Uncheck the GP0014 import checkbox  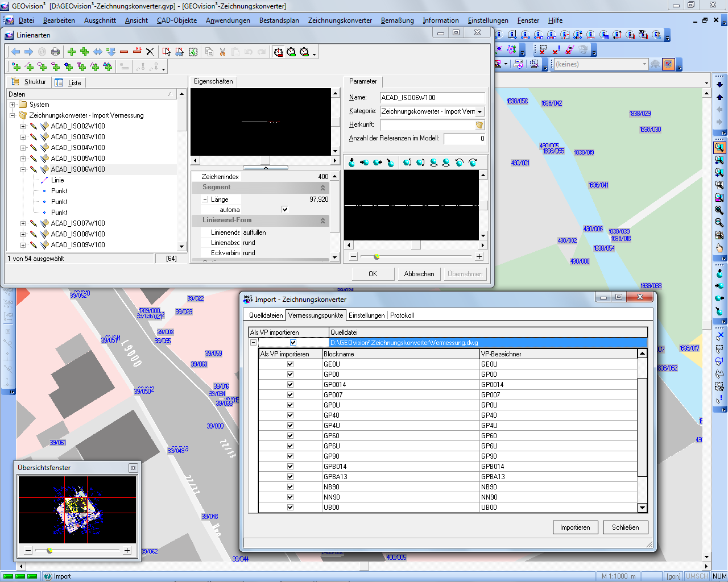coord(290,385)
